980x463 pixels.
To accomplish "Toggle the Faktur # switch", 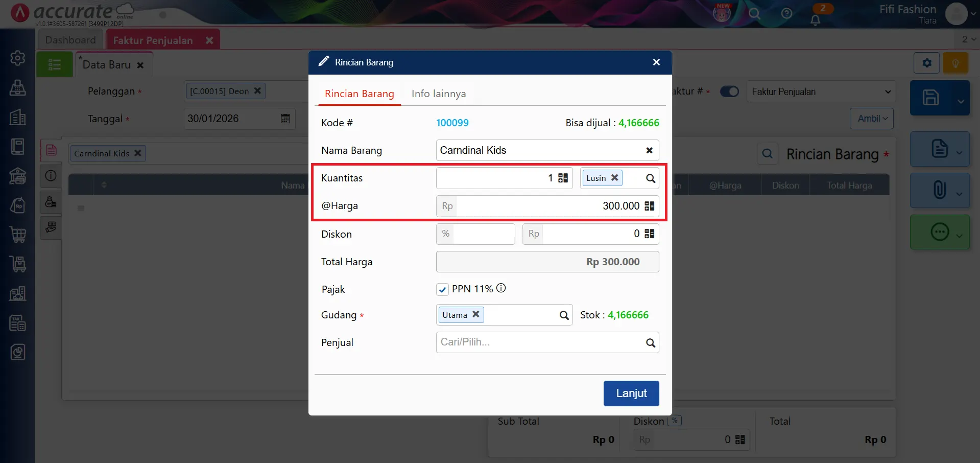I will pos(729,91).
